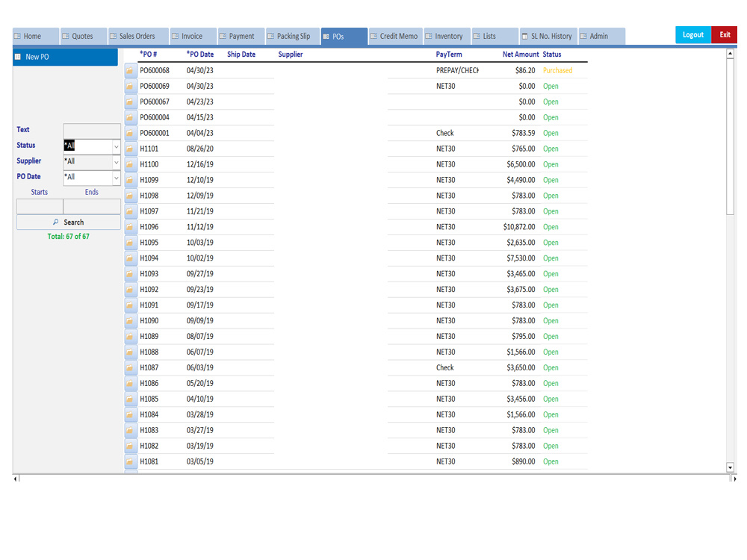Click the red Exit button
747x560 pixels.
click(725, 35)
